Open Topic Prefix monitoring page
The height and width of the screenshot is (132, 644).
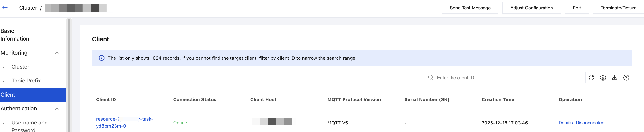click(x=26, y=81)
